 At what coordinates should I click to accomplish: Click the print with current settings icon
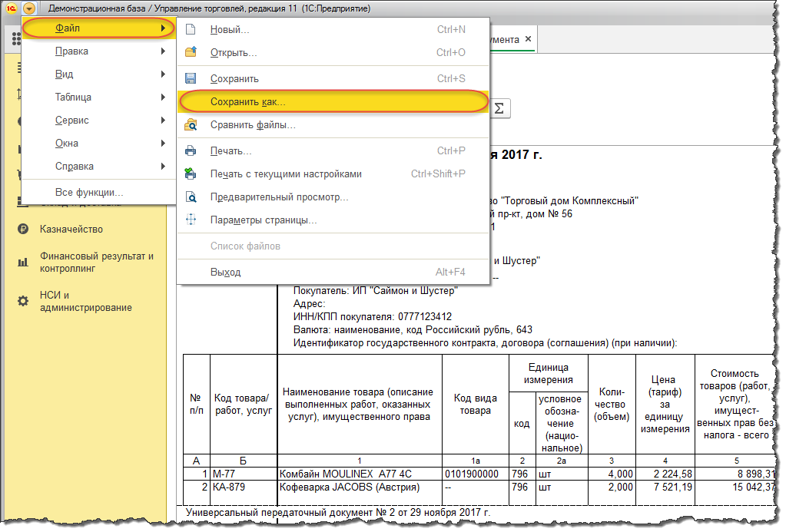pyautogui.click(x=191, y=173)
